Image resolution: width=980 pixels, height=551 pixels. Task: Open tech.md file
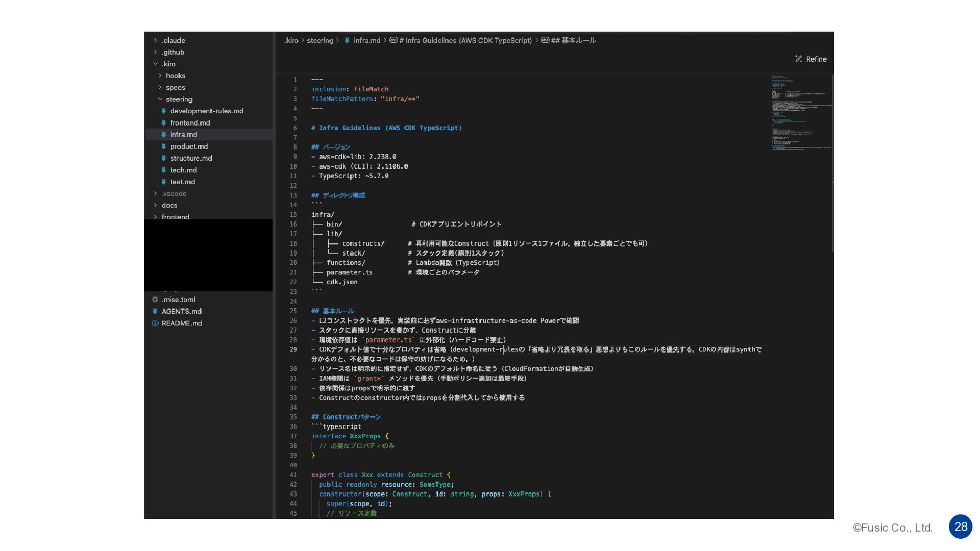click(x=183, y=170)
